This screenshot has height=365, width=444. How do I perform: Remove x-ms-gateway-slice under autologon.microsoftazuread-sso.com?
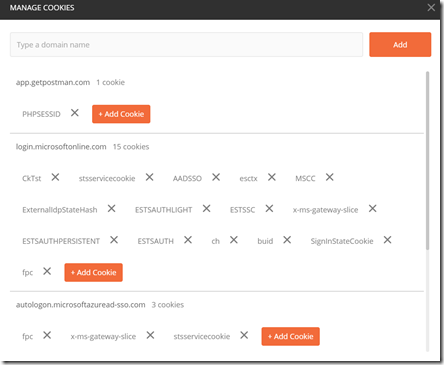150,335
